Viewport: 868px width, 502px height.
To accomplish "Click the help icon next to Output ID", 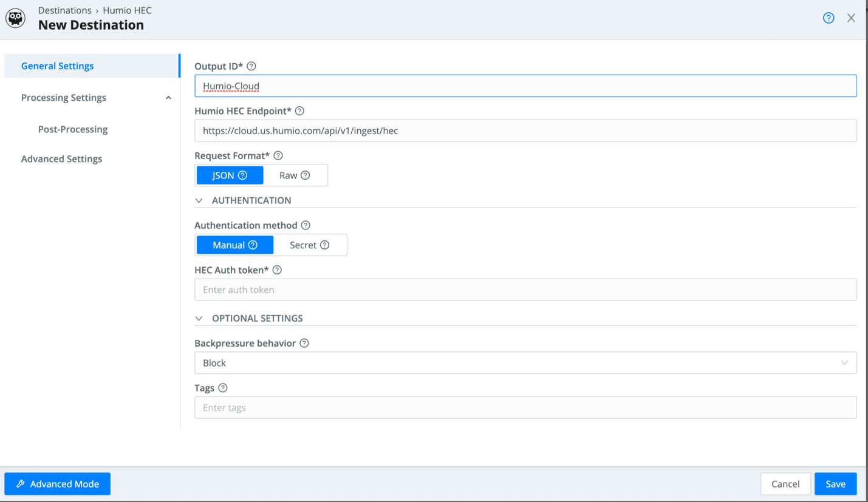I will [251, 66].
